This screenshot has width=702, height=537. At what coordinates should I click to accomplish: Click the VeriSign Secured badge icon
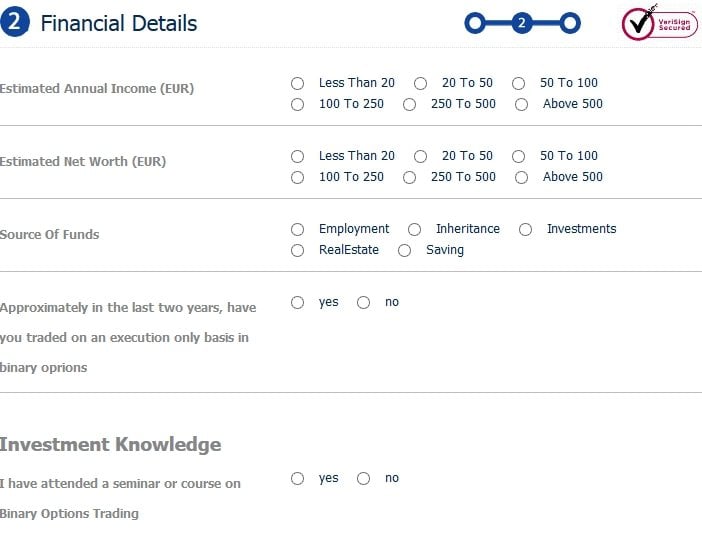pos(659,23)
